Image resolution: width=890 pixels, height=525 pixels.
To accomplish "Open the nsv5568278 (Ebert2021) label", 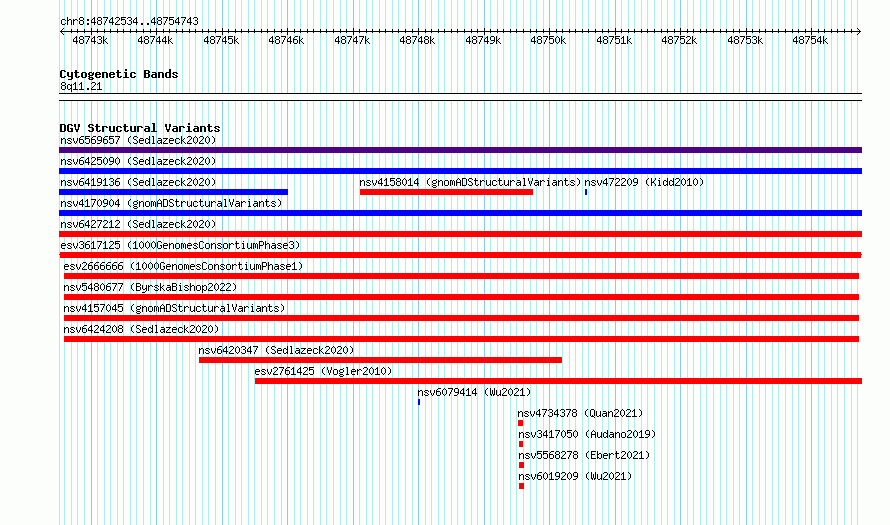I will [x=584, y=455].
